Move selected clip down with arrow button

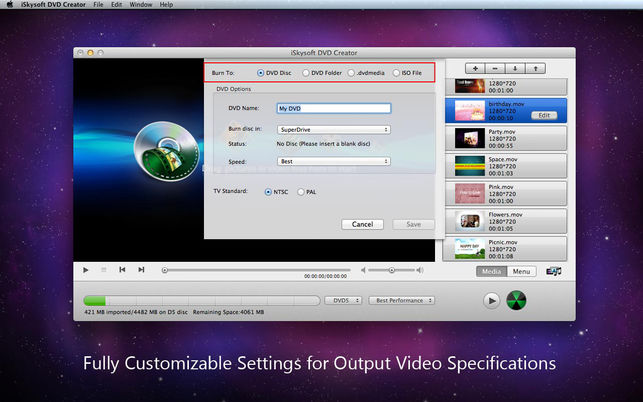pyautogui.click(x=515, y=69)
